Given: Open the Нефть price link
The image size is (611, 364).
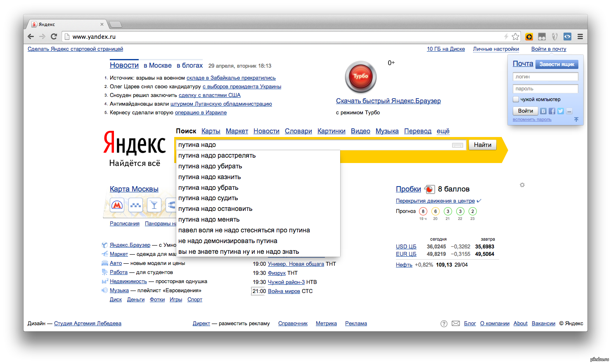Looking at the screenshot, I should tap(404, 265).
